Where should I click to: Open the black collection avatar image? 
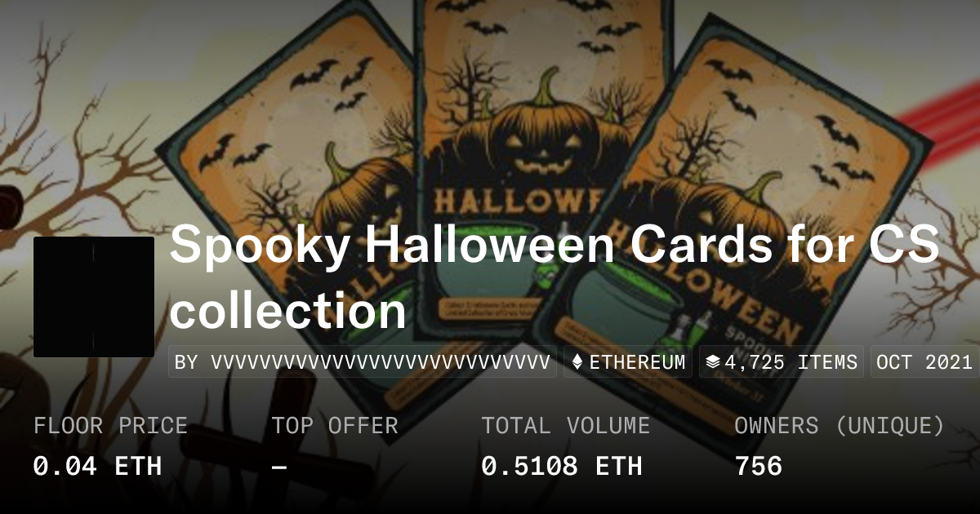click(x=94, y=297)
